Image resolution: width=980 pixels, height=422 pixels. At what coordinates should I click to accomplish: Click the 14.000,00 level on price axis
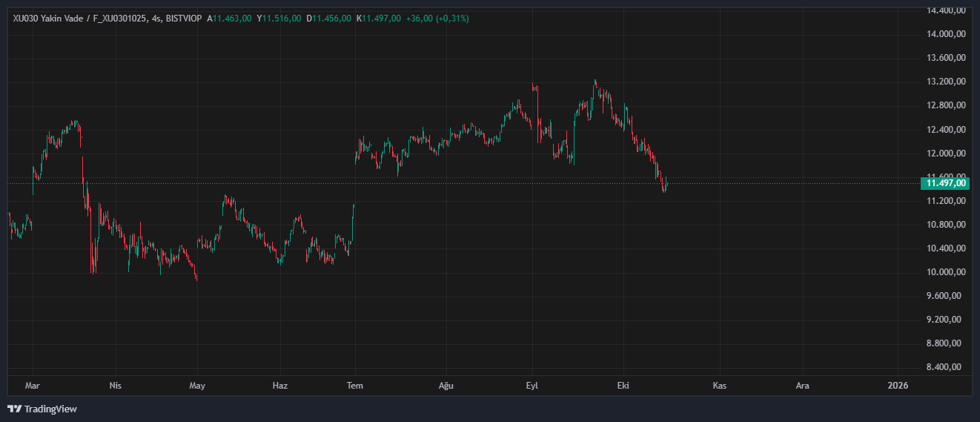[x=945, y=34]
